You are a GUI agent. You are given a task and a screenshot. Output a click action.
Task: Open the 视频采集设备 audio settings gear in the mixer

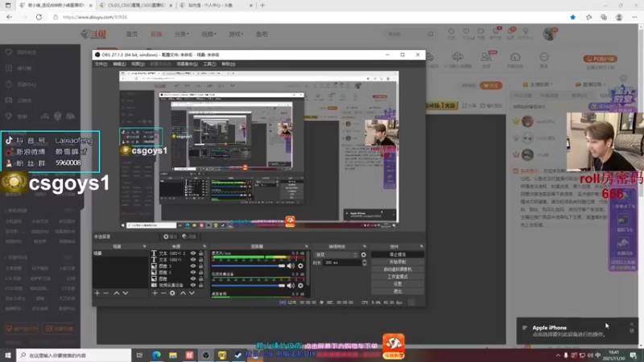(300, 286)
